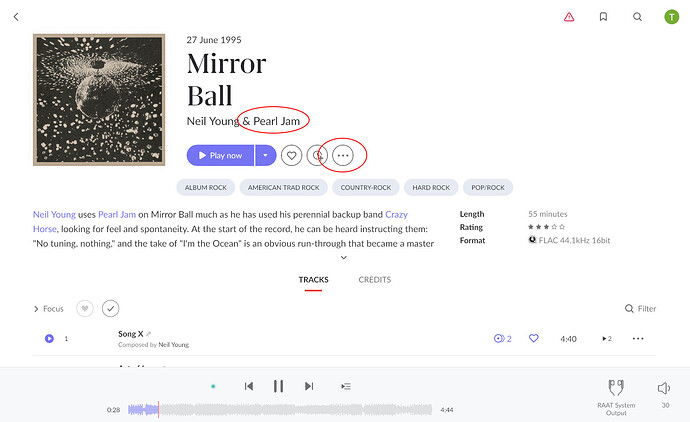Open the Neil Young link in the review

[54, 214]
